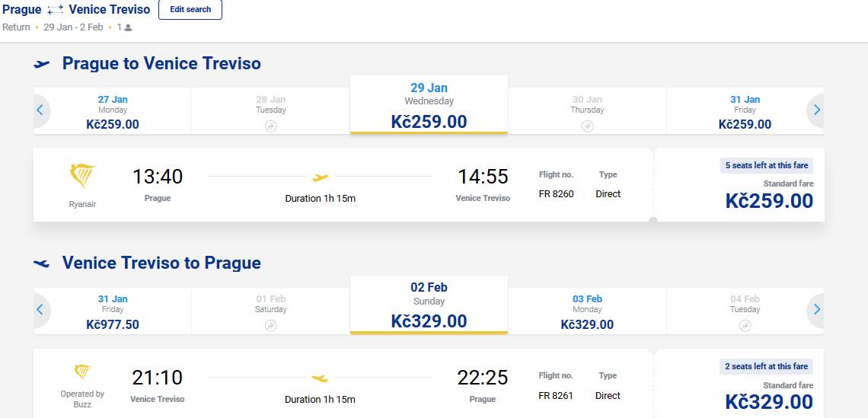Image resolution: width=868 pixels, height=418 pixels.
Task: Click the route swap arrows icon in header
Action: (56, 10)
